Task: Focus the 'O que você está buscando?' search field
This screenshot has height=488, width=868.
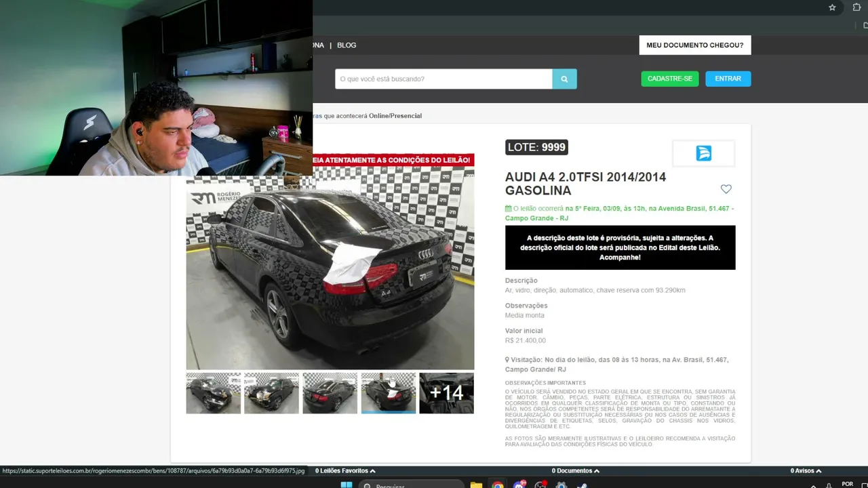Action: click(443, 79)
